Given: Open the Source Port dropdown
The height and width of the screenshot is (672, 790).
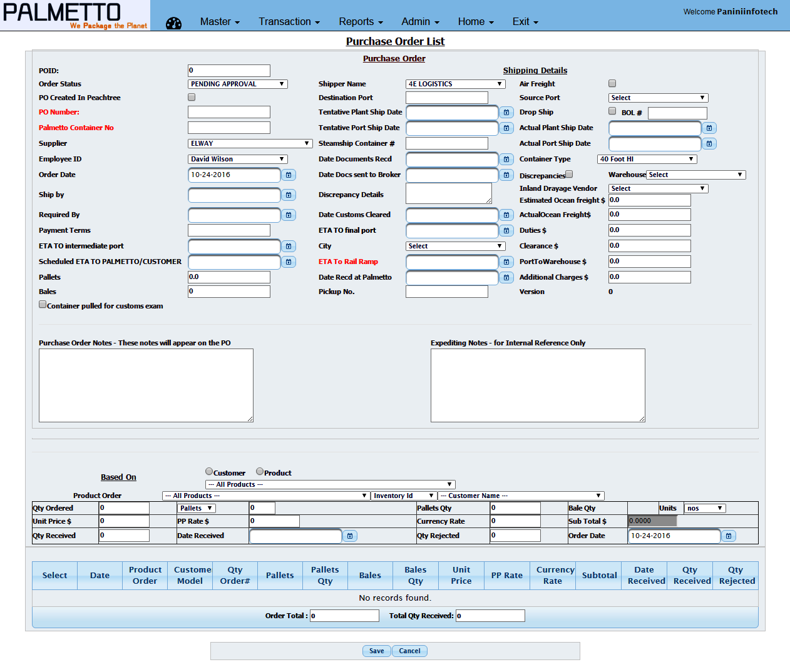Looking at the screenshot, I should (x=659, y=98).
